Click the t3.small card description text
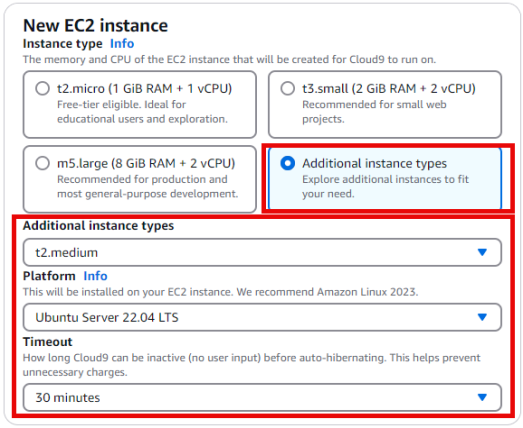The image size is (523, 428). (x=374, y=112)
